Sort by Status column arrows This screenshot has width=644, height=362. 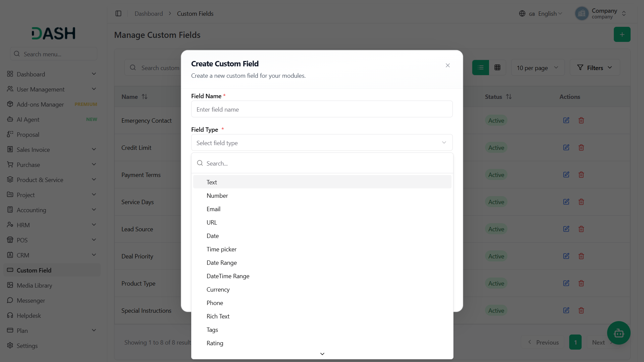coord(509,97)
